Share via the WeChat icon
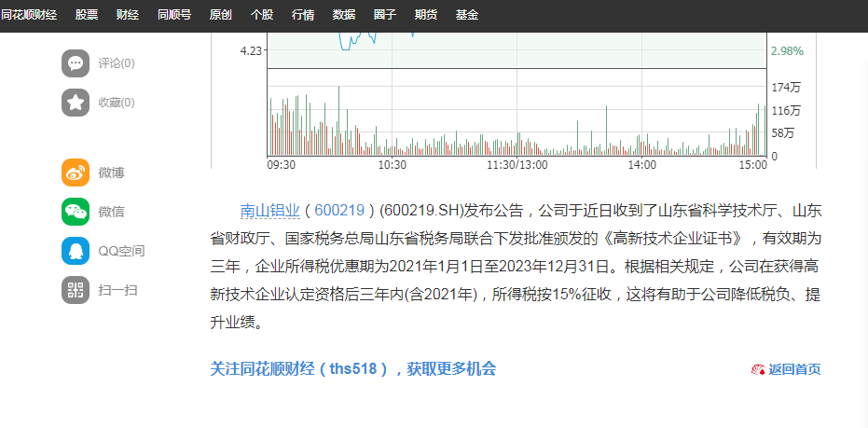The width and height of the screenshot is (868, 428). [x=76, y=212]
